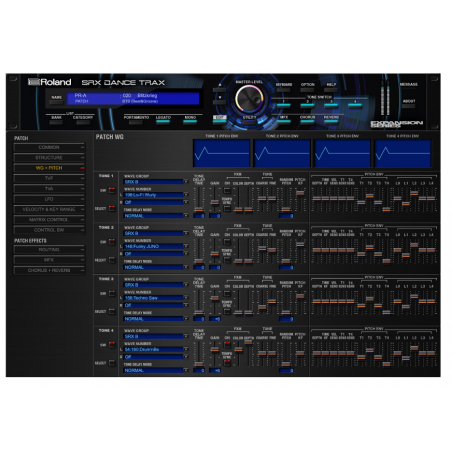
Task: Toggle the LEGATO switch
Action: click(x=163, y=122)
